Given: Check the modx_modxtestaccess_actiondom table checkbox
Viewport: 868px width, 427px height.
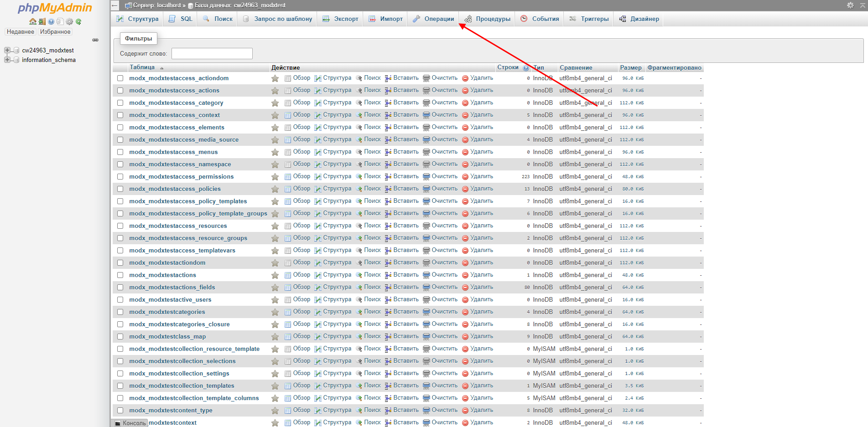Looking at the screenshot, I should coord(120,78).
